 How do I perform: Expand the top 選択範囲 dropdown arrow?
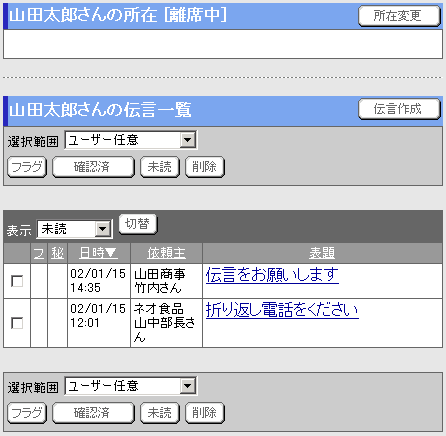click(x=188, y=140)
